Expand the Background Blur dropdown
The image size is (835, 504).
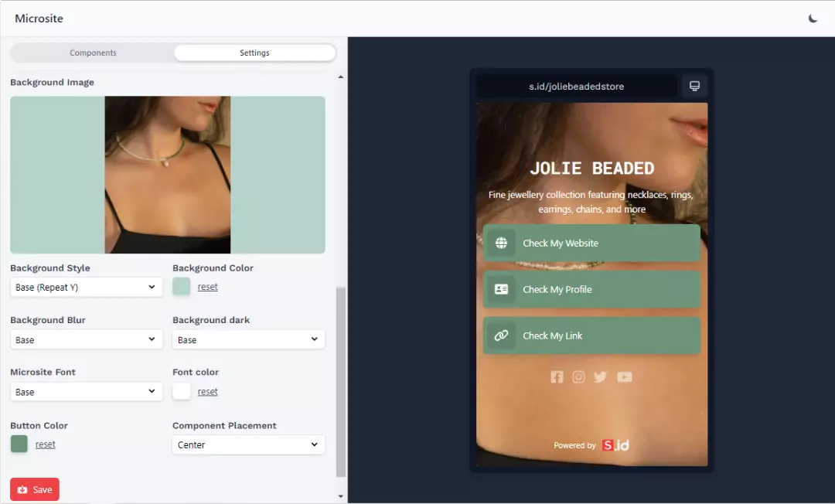(x=86, y=340)
